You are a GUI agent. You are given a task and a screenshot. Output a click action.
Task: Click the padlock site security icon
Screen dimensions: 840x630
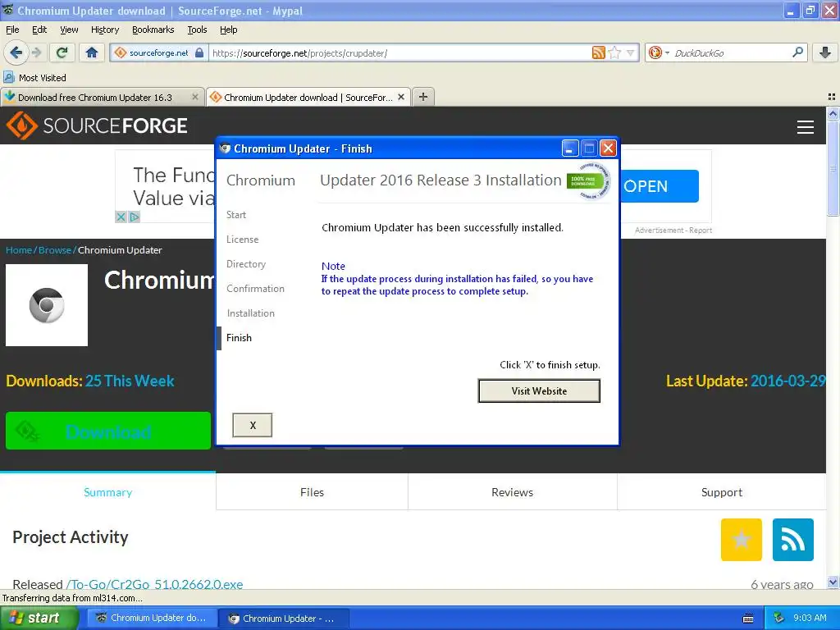coord(199,52)
